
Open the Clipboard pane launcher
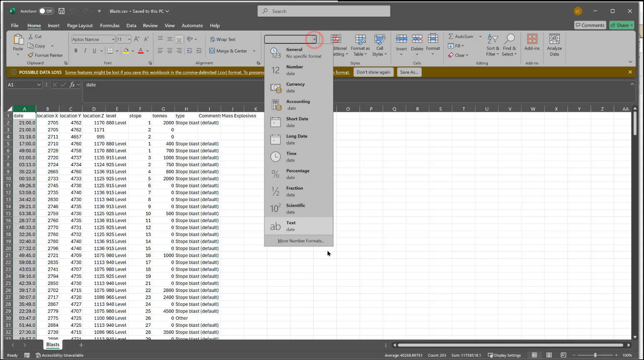(66, 63)
